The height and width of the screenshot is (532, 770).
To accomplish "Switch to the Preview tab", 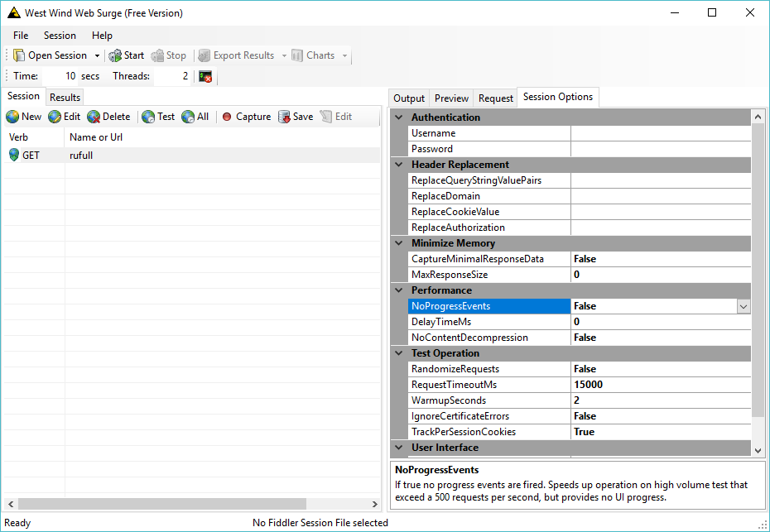I will (451, 98).
